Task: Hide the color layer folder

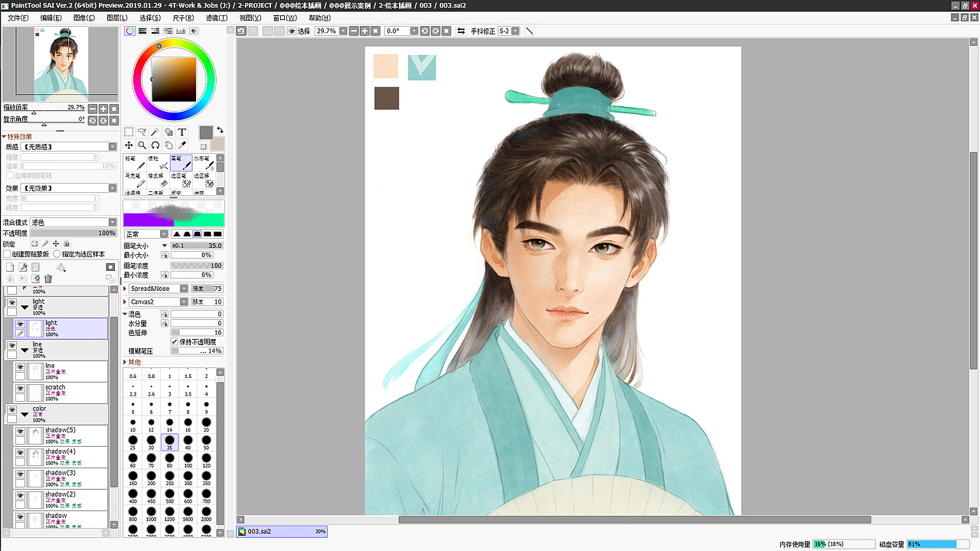Action: point(11,409)
